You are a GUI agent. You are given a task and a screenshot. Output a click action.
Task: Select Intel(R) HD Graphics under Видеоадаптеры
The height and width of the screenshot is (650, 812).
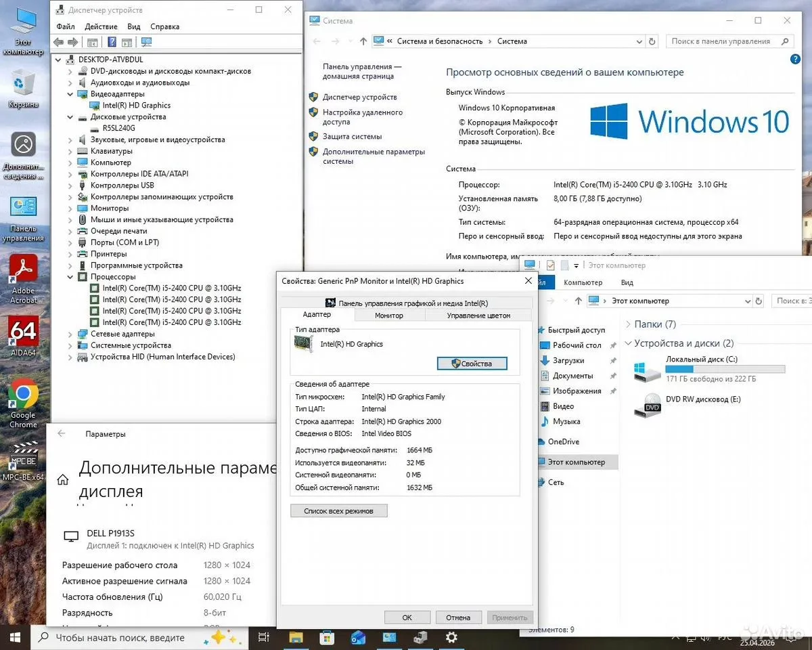tap(137, 106)
